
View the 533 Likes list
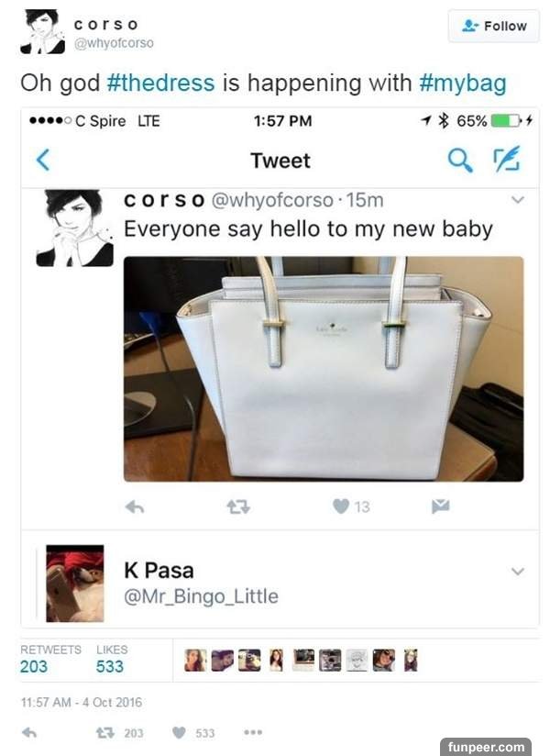coord(112,659)
